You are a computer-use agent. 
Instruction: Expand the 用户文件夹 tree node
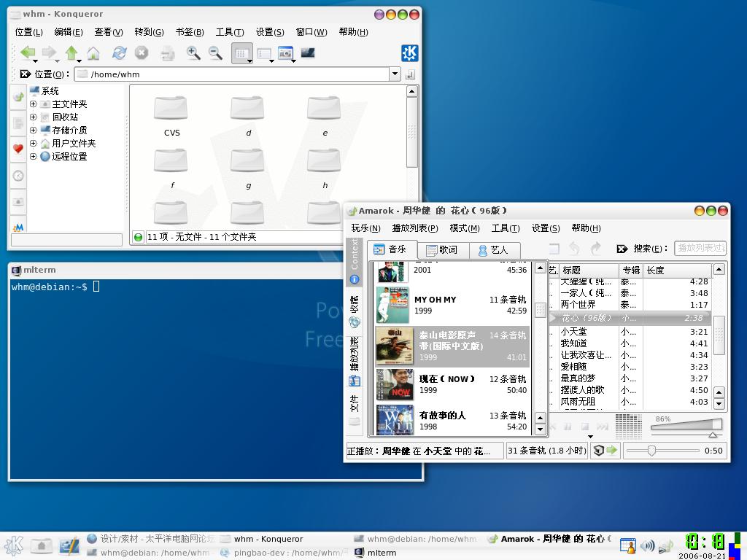coord(33,143)
